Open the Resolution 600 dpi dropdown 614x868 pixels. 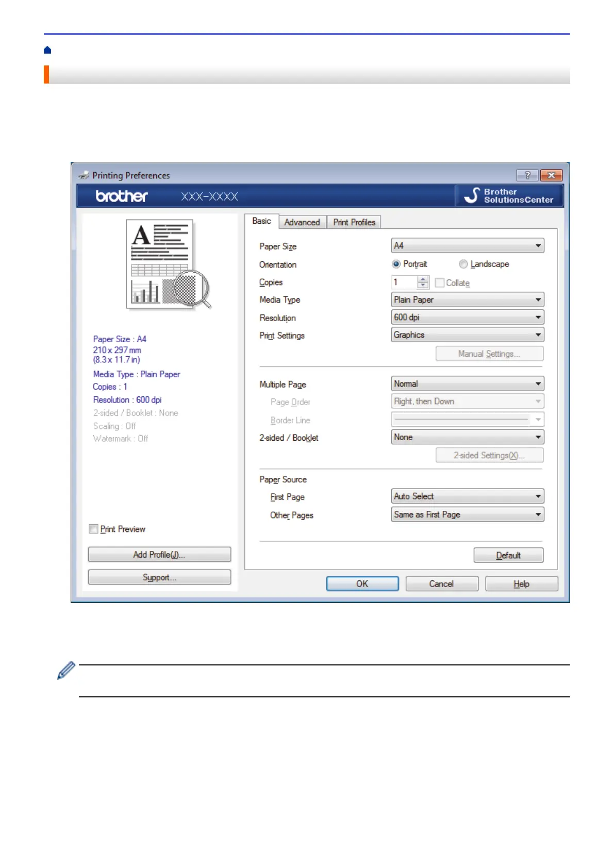(x=468, y=317)
